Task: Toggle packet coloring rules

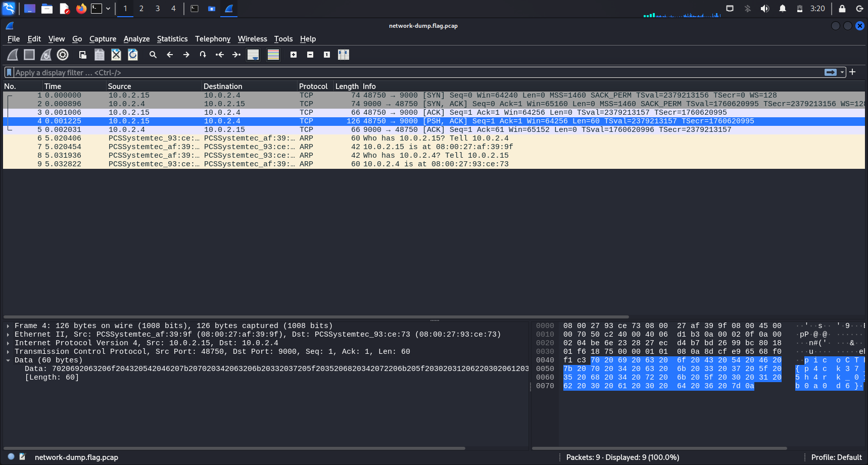Action: (x=273, y=55)
